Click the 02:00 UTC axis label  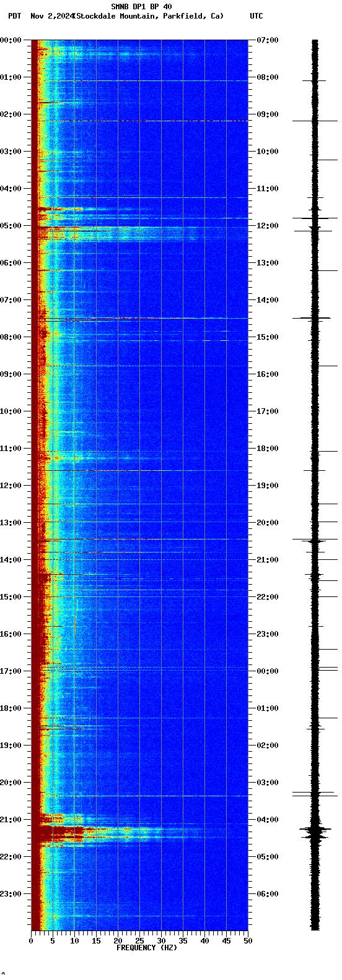268,746
